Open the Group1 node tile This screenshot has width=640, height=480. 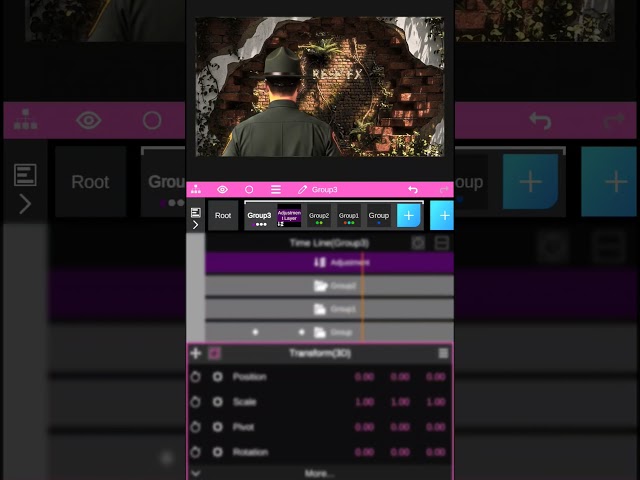(x=349, y=216)
